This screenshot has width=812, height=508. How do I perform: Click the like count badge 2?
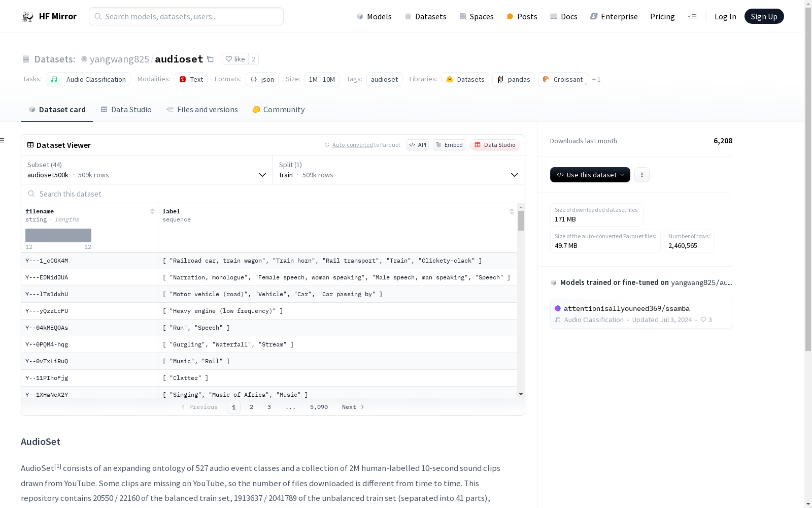pyautogui.click(x=253, y=59)
